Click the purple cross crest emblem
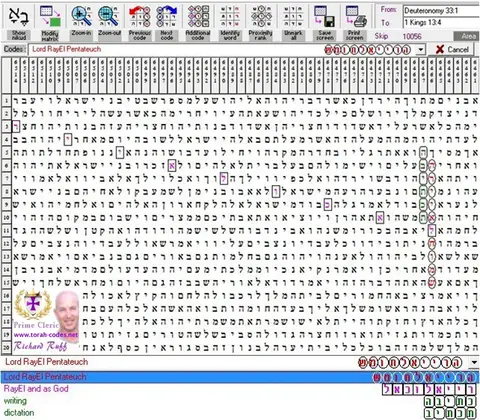Image resolution: width=480 pixels, height=420 pixels. (33, 304)
